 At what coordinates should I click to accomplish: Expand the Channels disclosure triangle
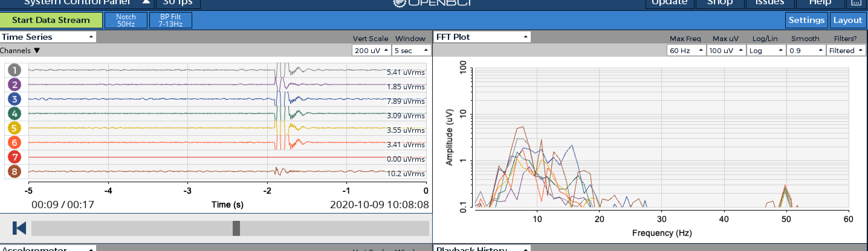pyautogui.click(x=37, y=50)
